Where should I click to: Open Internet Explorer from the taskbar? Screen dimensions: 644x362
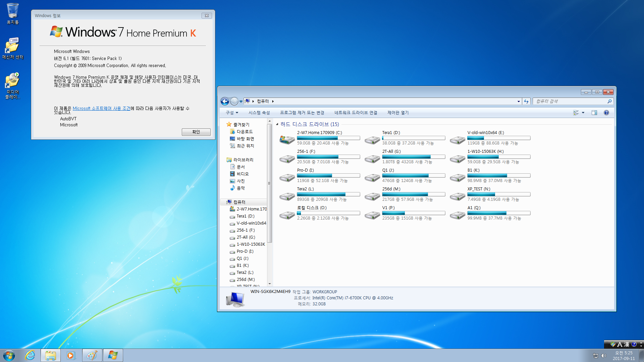pyautogui.click(x=30, y=355)
